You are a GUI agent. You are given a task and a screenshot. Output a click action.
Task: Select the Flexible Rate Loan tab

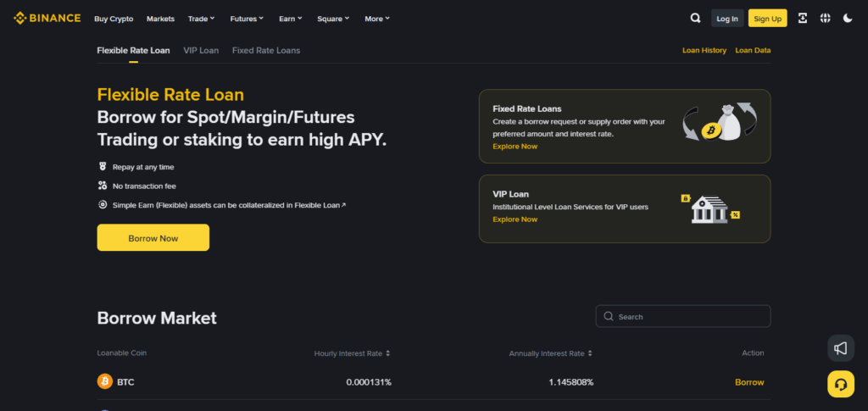pyautogui.click(x=133, y=50)
